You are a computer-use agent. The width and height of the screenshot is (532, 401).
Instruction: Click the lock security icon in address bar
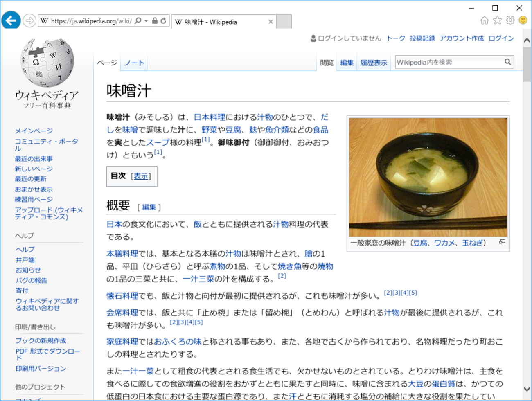[x=155, y=21]
